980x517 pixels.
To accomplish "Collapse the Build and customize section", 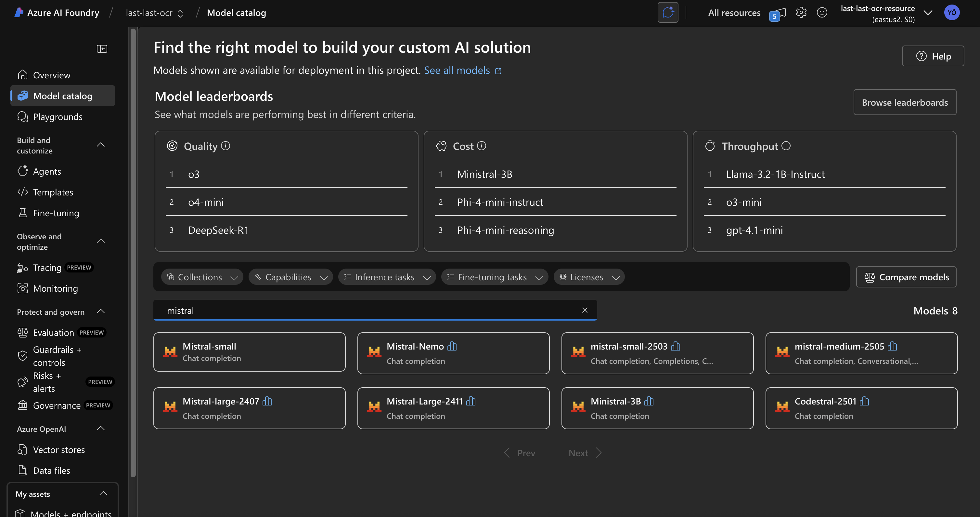I will (x=101, y=145).
